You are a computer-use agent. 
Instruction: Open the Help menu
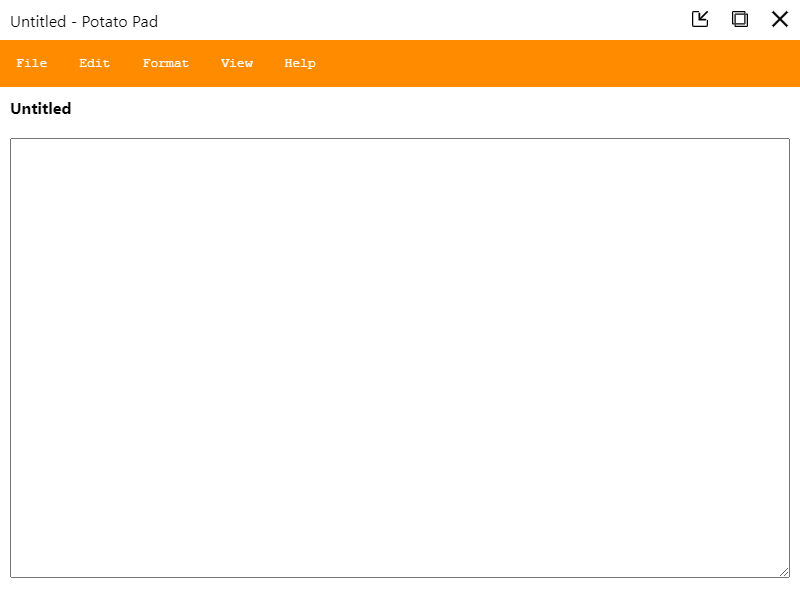pyautogui.click(x=300, y=63)
